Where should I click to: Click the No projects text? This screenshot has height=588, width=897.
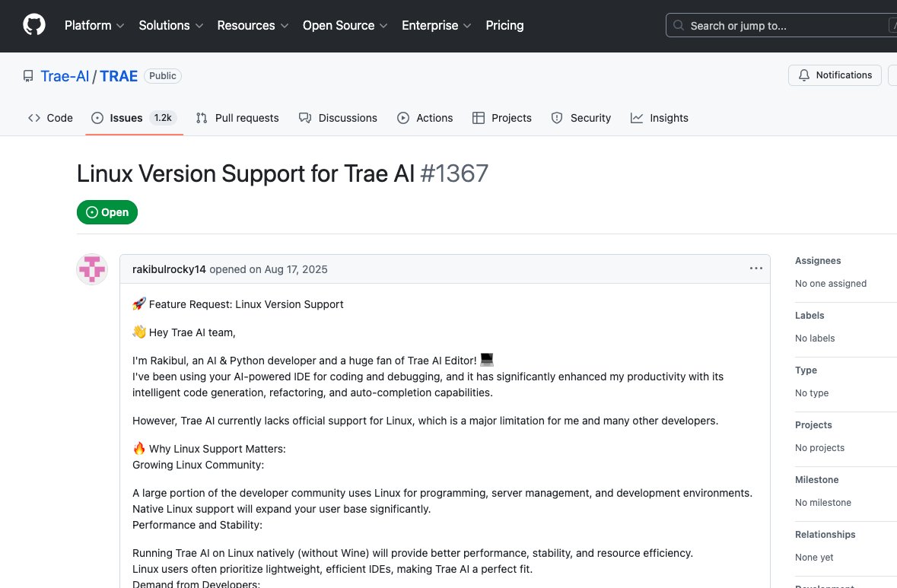click(x=819, y=448)
